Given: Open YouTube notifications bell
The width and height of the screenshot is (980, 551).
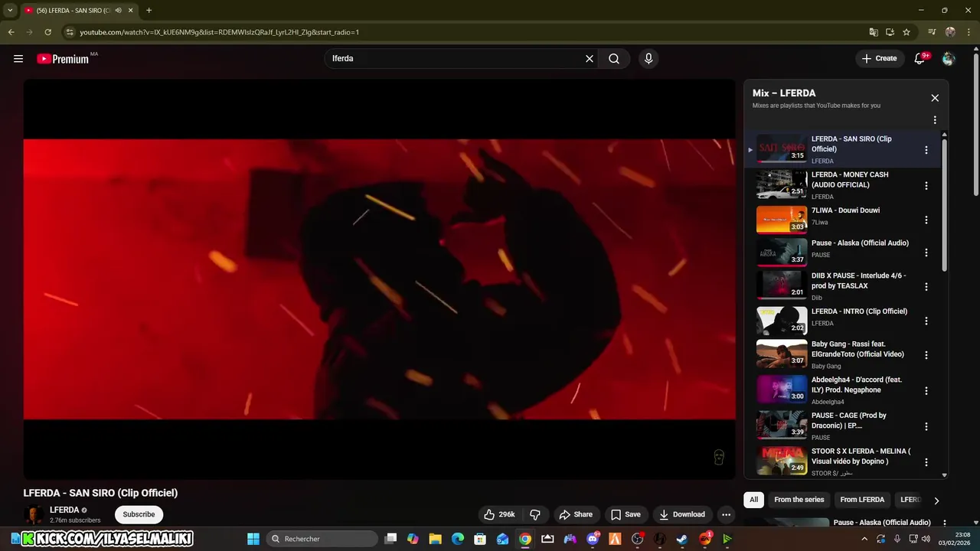Looking at the screenshot, I should 920,59.
